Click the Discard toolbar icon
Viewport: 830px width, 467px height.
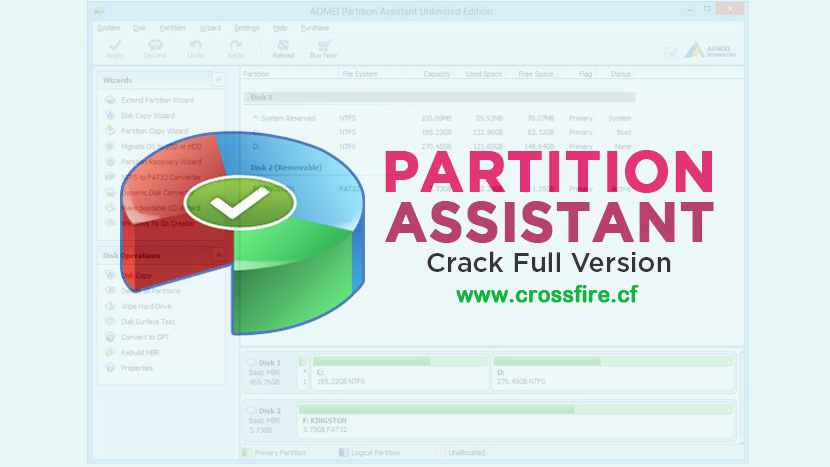tap(155, 46)
